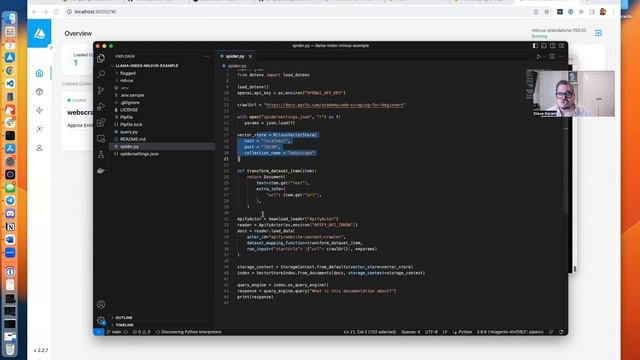The image size is (640, 360).
Task: Run the Python file with the play icon
Action: (538, 56)
